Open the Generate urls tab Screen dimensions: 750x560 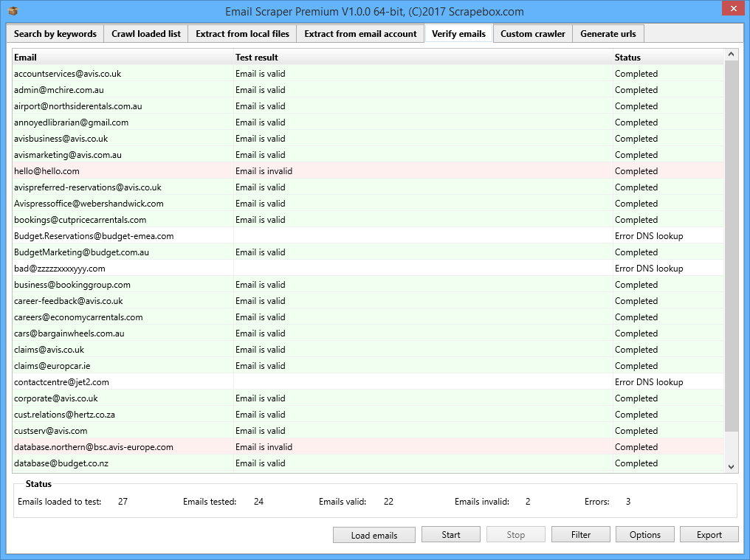tap(608, 34)
